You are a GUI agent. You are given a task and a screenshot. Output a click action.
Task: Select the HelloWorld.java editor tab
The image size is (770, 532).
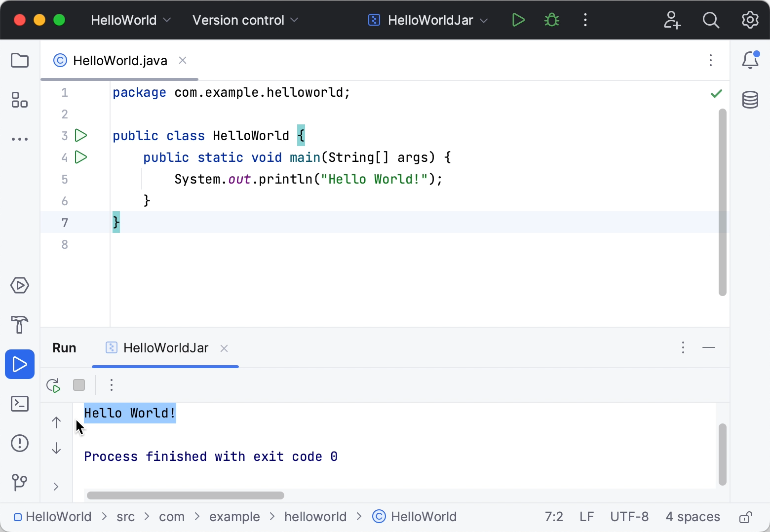point(119,60)
